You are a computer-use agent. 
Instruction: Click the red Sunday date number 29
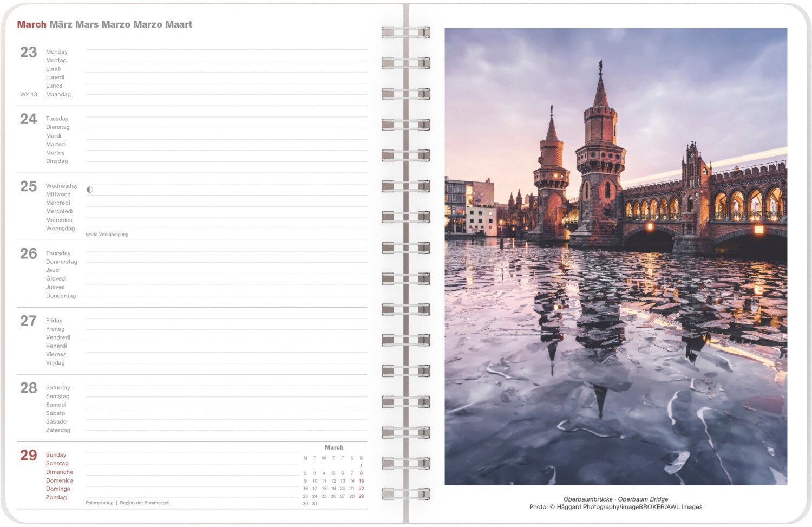(x=29, y=456)
